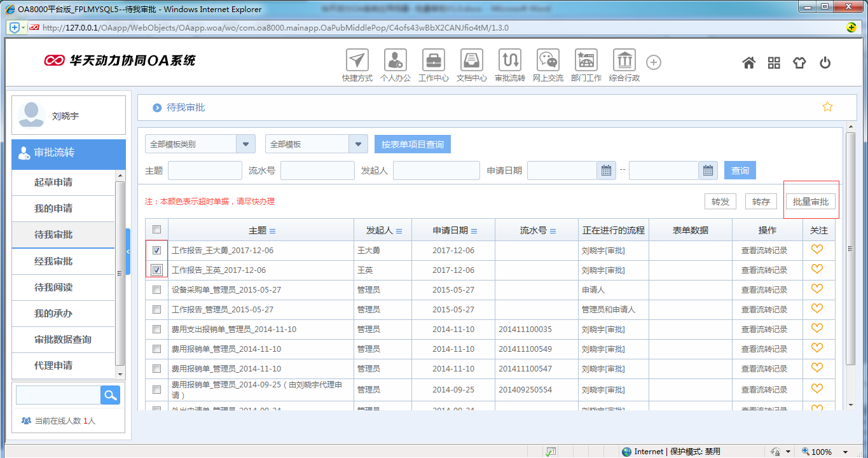Toggle the select-all checkbox in table header
This screenshot has width=868, height=458.
(156, 230)
